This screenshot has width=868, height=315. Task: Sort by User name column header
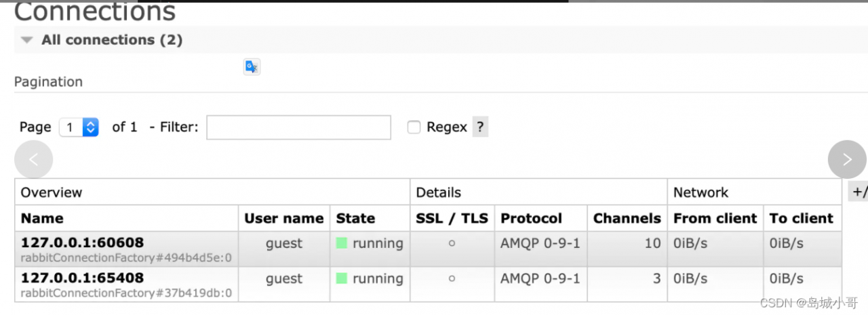click(x=283, y=219)
